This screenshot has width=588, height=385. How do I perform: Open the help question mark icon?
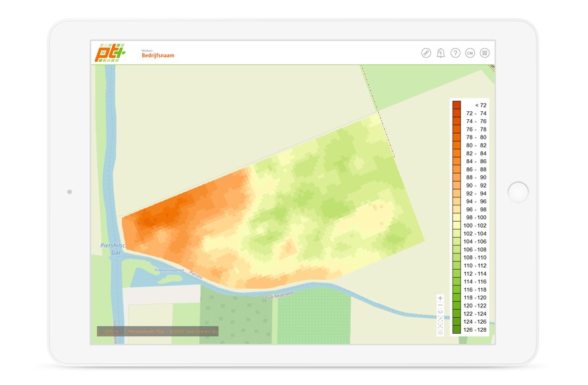coord(455,53)
